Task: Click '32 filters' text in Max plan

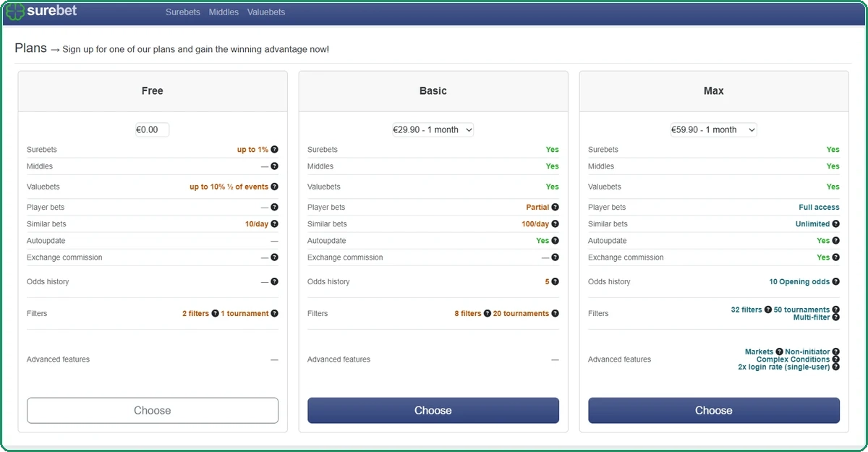Action: coord(746,310)
